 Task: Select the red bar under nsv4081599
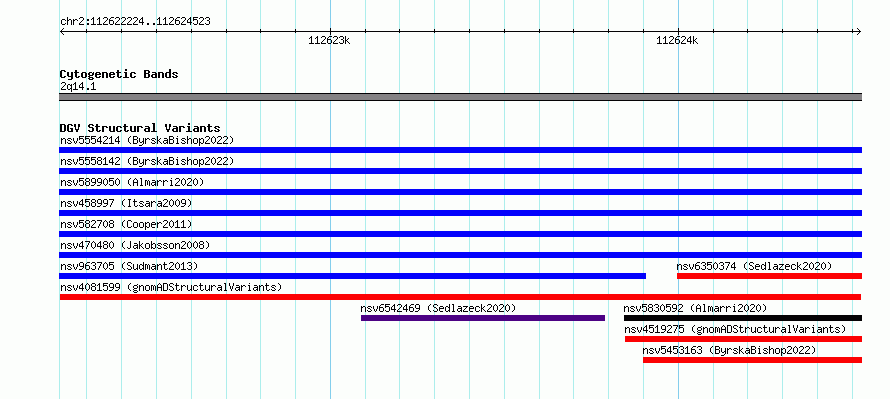460,297
